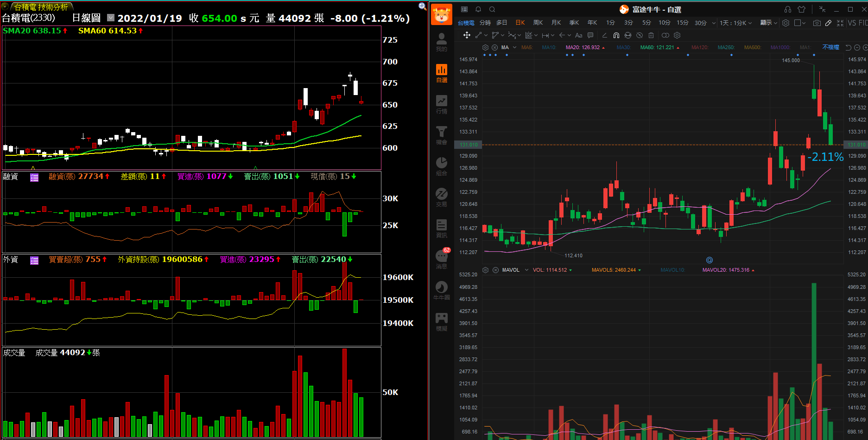868x440 pixels.
Task: Open the 外資 indicator list button
Action: (x=34, y=260)
